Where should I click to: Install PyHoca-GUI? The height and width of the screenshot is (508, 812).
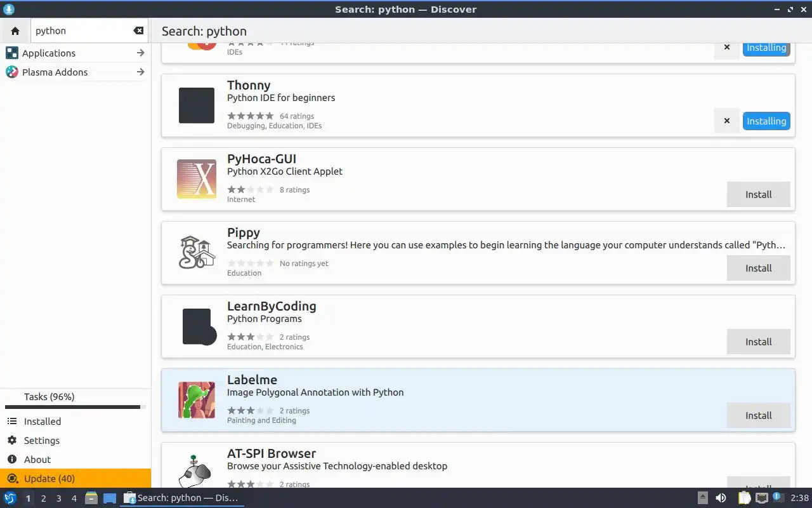759,194
